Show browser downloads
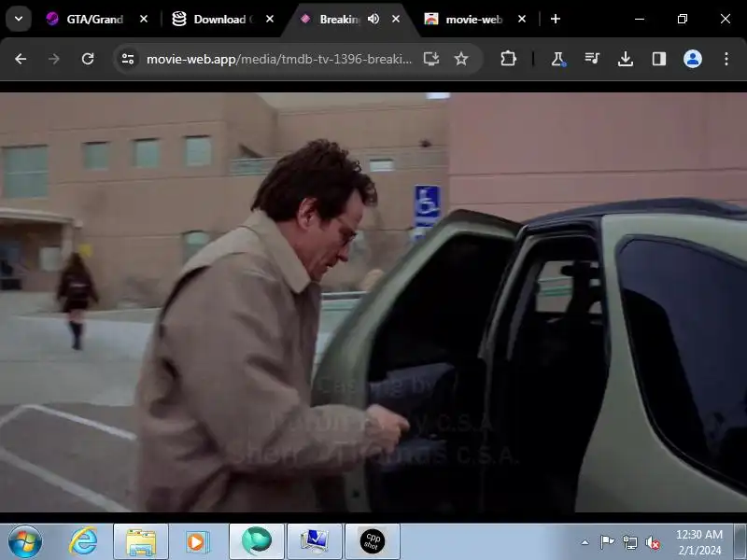The height and width of the screenshot is (560, 747). 626,59
